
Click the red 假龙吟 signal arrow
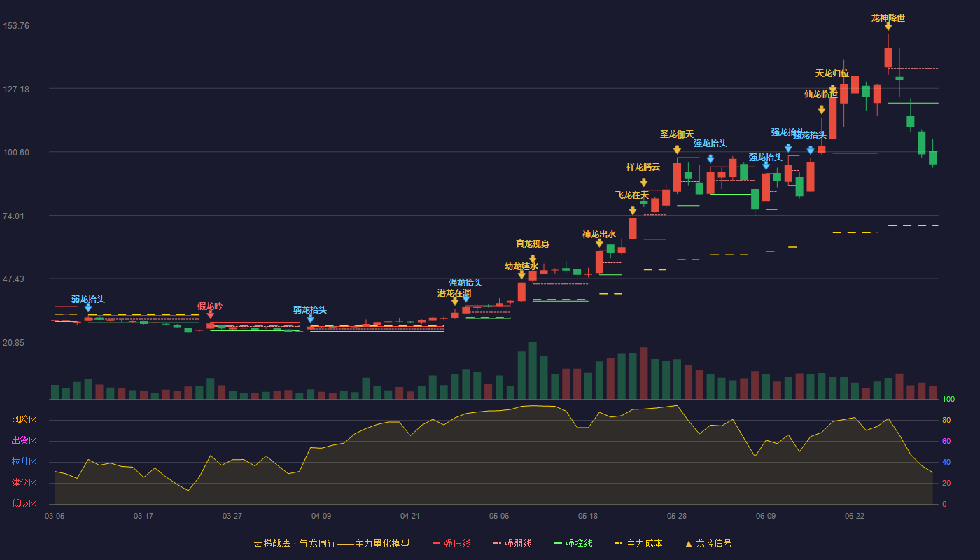click(x=210, y=316)
